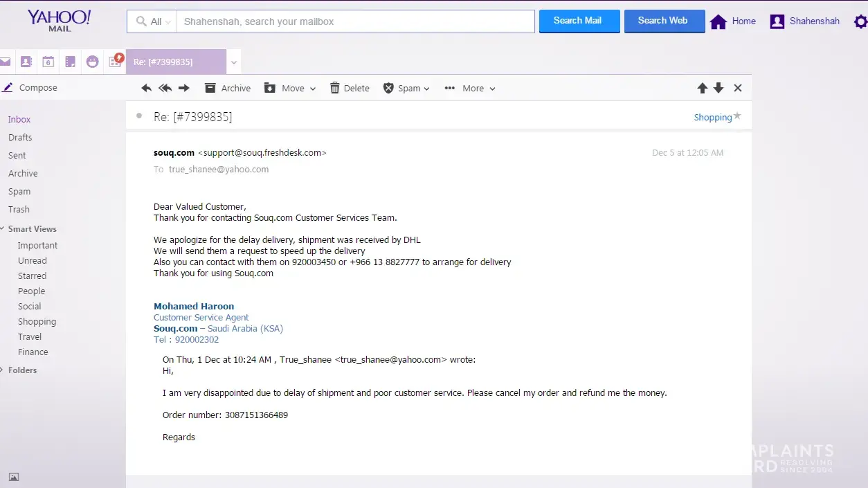The height and width of the screenshot is (488, 868).
Task: Select the Re: [#7399835] tab
Action: [x=176, y=62]
